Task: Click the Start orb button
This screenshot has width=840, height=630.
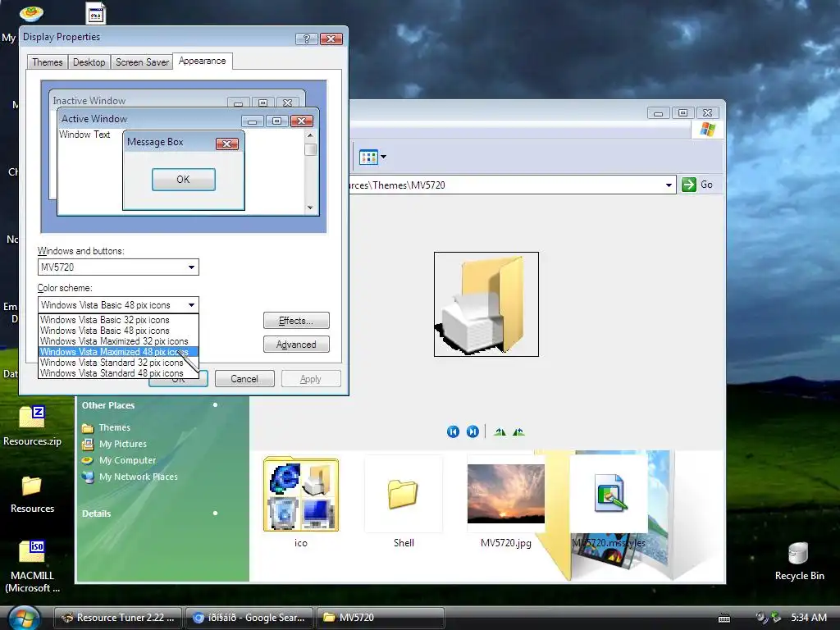Action: pyautogui.click(x=24, y=618)
